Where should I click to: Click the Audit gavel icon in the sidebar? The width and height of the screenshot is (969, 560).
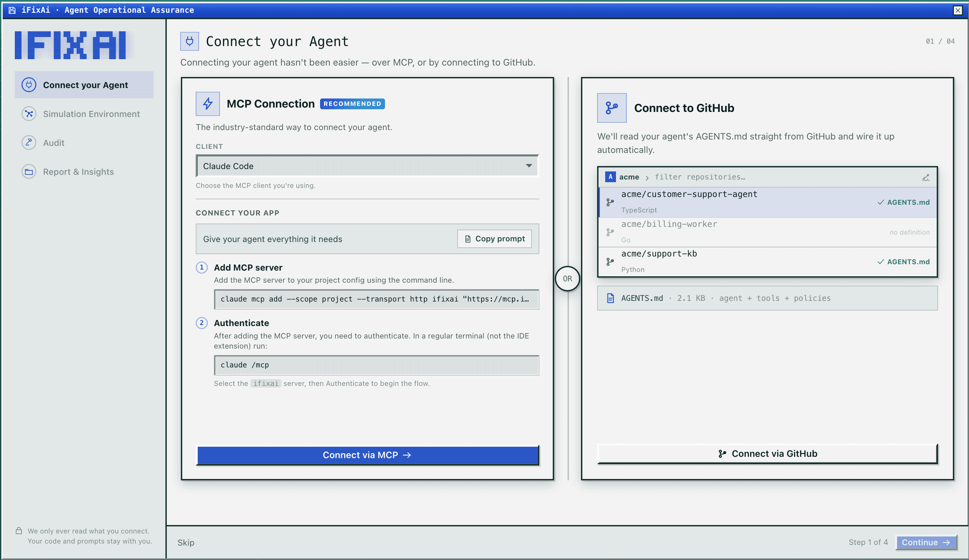click(x=29, y=143)
